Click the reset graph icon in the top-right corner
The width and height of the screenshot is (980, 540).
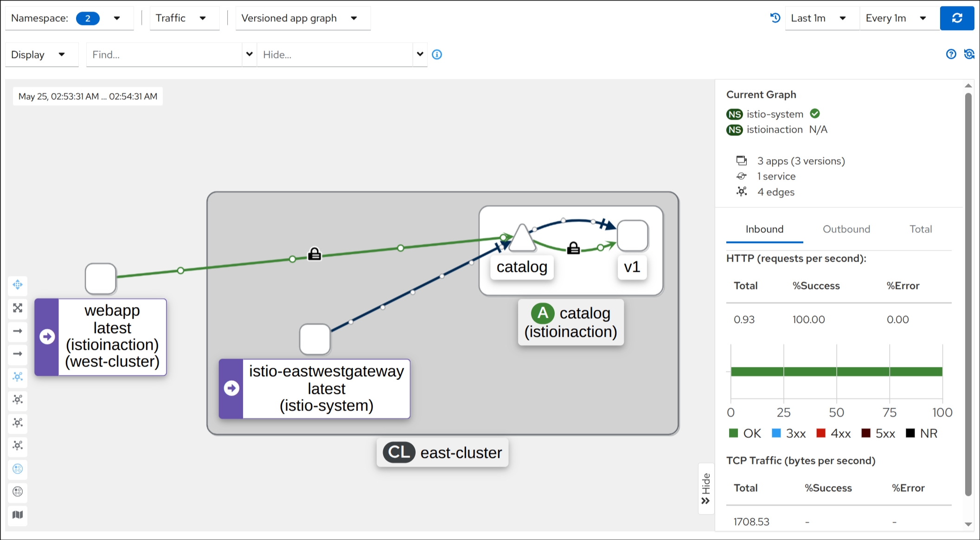coord(969,54)
